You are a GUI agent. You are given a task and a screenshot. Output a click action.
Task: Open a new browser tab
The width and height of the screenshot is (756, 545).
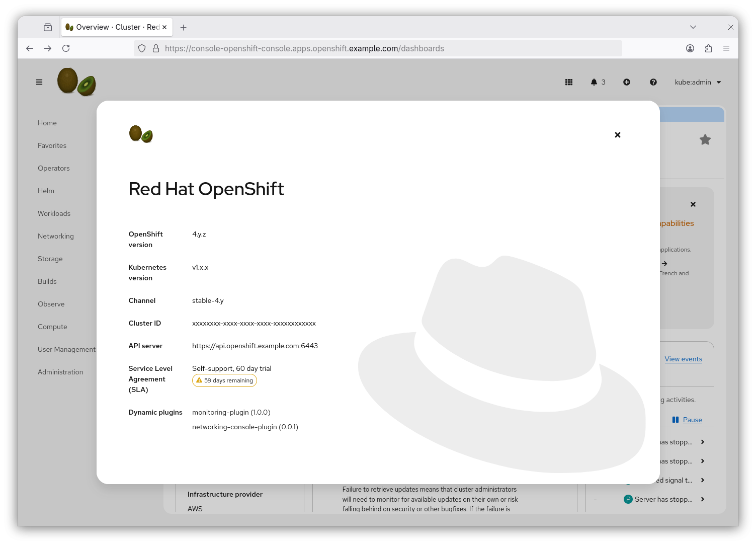(184, 28)
